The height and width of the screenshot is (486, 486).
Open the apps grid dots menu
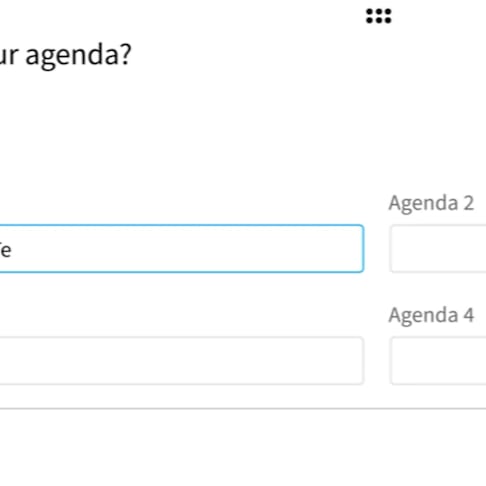[379, 16]
